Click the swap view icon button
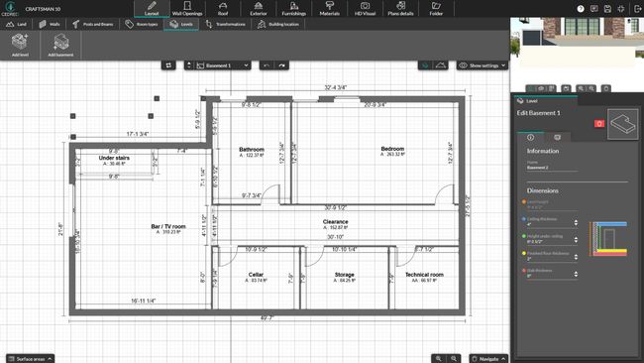The height and width of the screenshot is (363, 644). click(x=168, y=65)
